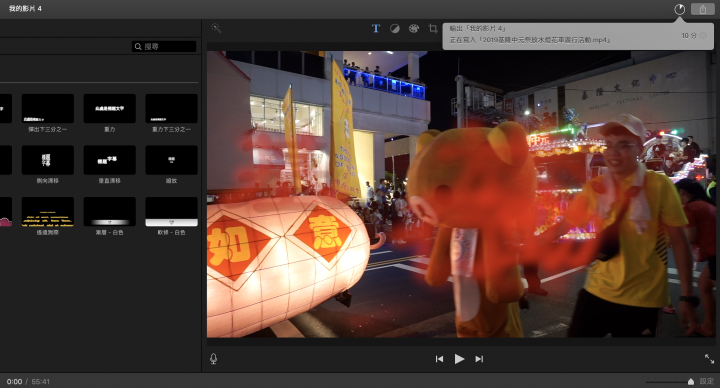The width and height of the screenshot is (720, 388).
Task: Play the video in the viewer
Action: [459, 359]
